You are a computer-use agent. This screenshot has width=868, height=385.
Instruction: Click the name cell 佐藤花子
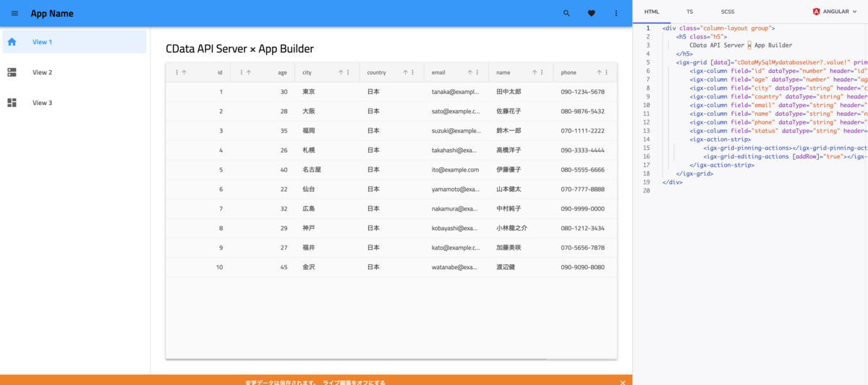tap(509, 111)
